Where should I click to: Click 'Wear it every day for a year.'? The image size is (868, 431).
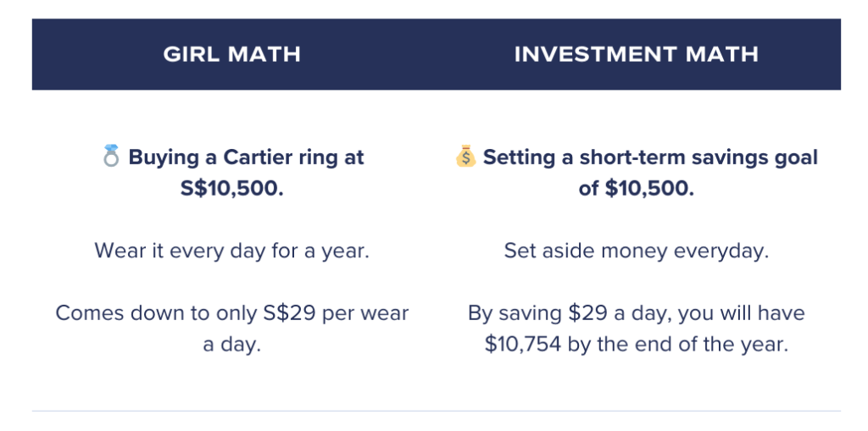(x=232, y=251)
